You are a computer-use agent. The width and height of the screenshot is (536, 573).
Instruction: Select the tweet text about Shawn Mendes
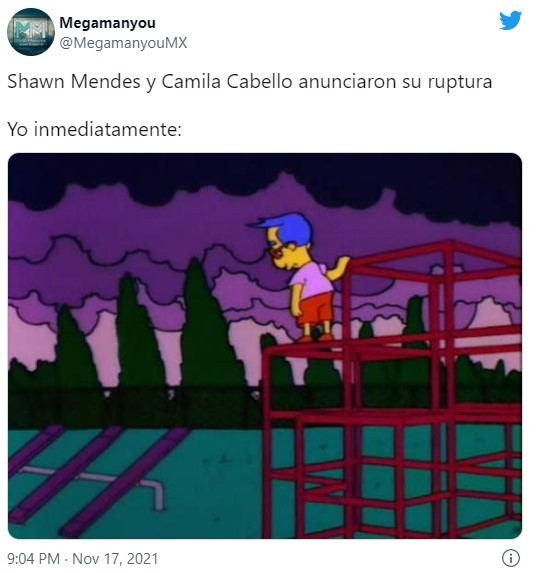250,82
